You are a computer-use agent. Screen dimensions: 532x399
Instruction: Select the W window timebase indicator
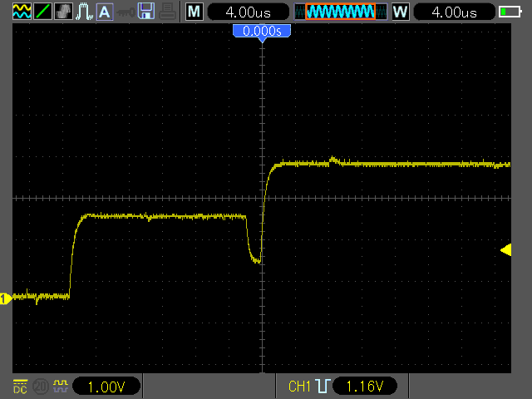(x=401, y=12)
